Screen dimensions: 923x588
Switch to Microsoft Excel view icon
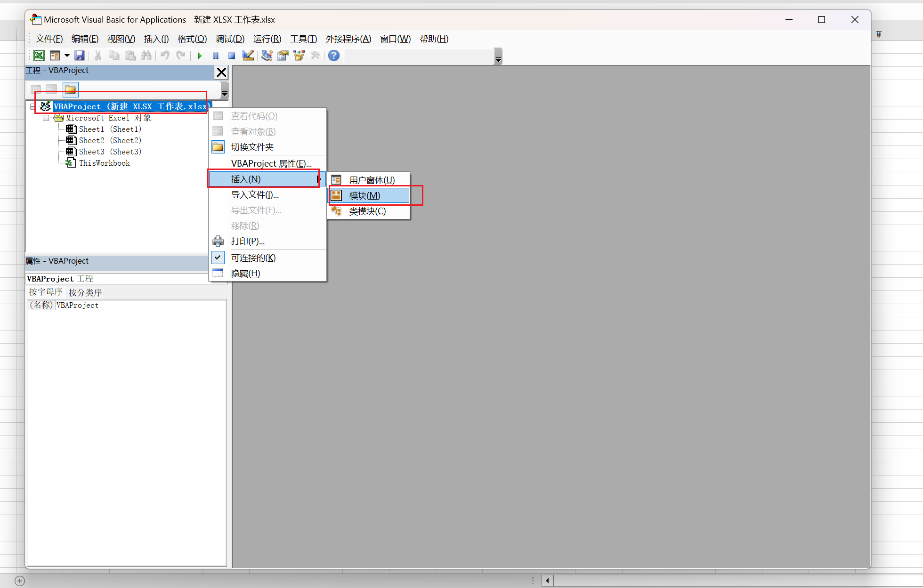[x=39, y=56]
